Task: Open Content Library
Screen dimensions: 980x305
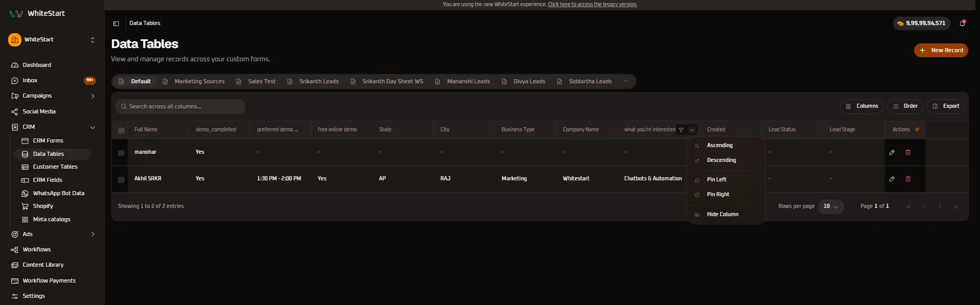Action: [43, 265]
